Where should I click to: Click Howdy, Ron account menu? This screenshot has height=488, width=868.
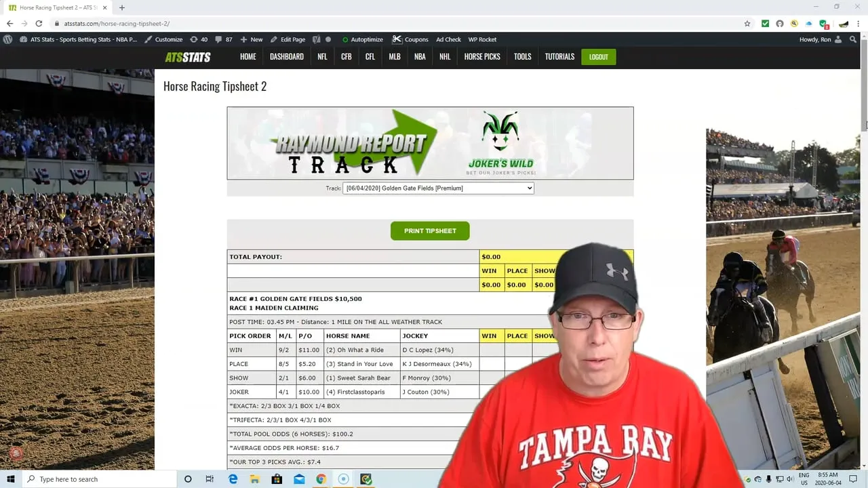point(821,39)
